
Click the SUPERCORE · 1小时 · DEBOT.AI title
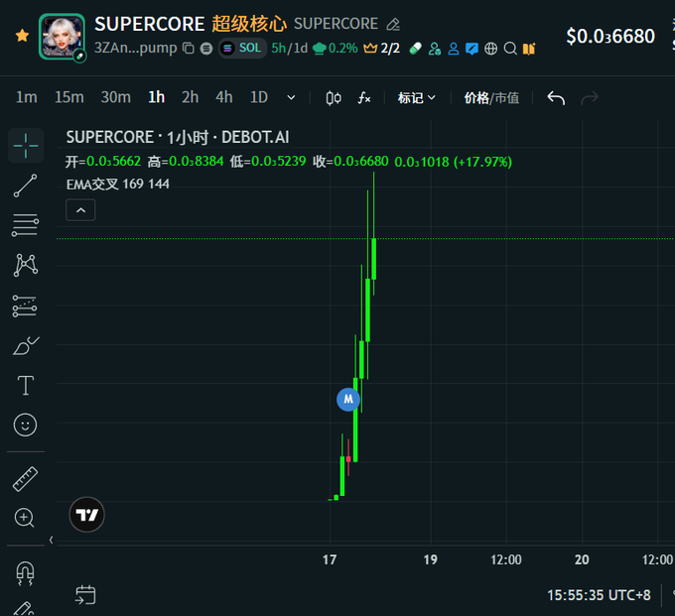point(178,137)
